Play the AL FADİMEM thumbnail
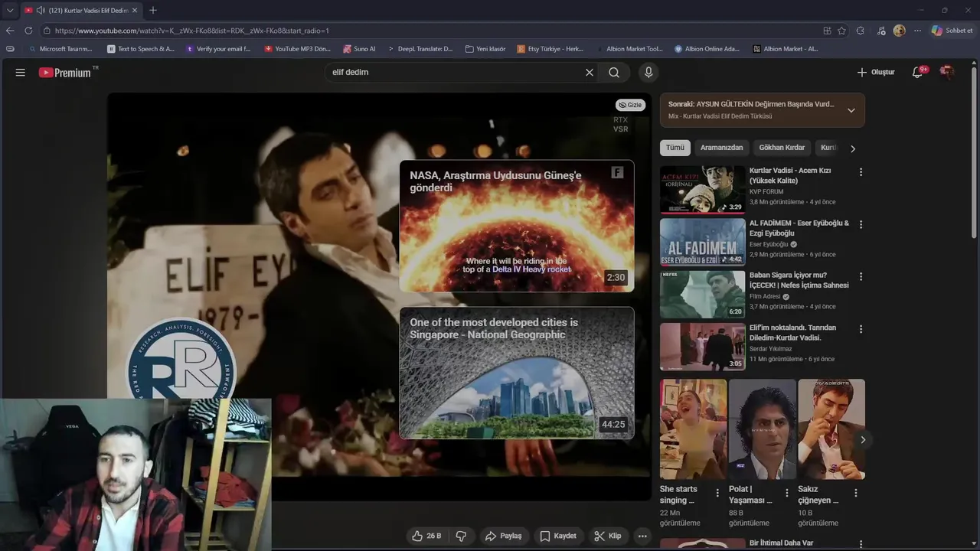The height and width of the screenshot is (551, 980). point(702,242)
